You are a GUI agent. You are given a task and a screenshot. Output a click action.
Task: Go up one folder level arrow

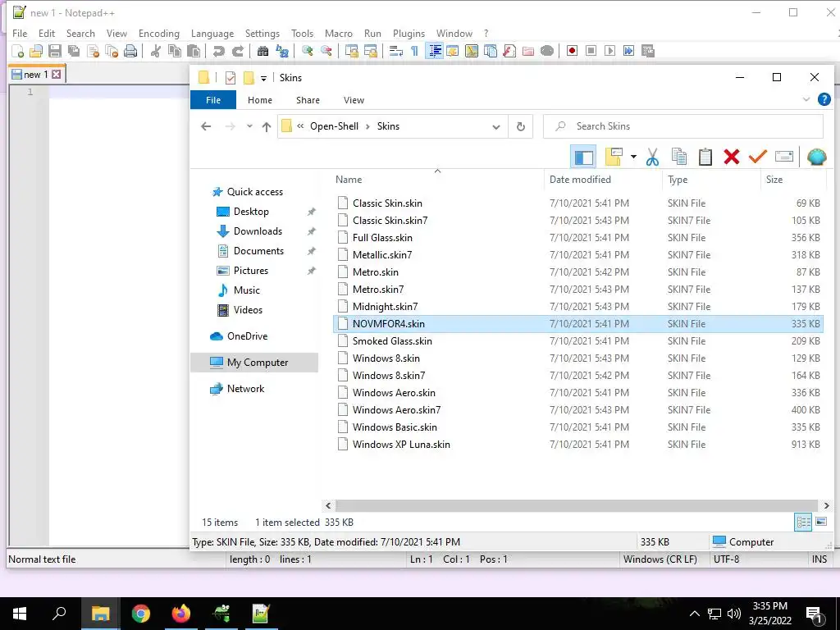tap(267, 126)
